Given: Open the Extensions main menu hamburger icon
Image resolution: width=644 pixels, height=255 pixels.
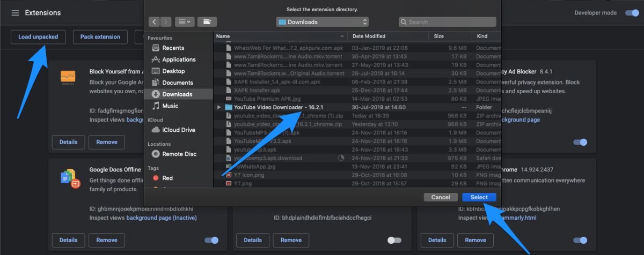Looking at the screenshot, I should pyautogui.click(x=15, y=13).
